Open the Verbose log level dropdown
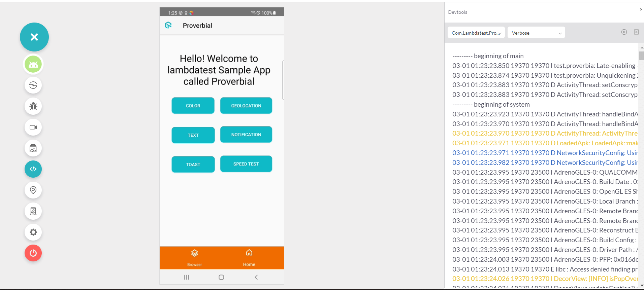644x290 pixels. point(536,33)
